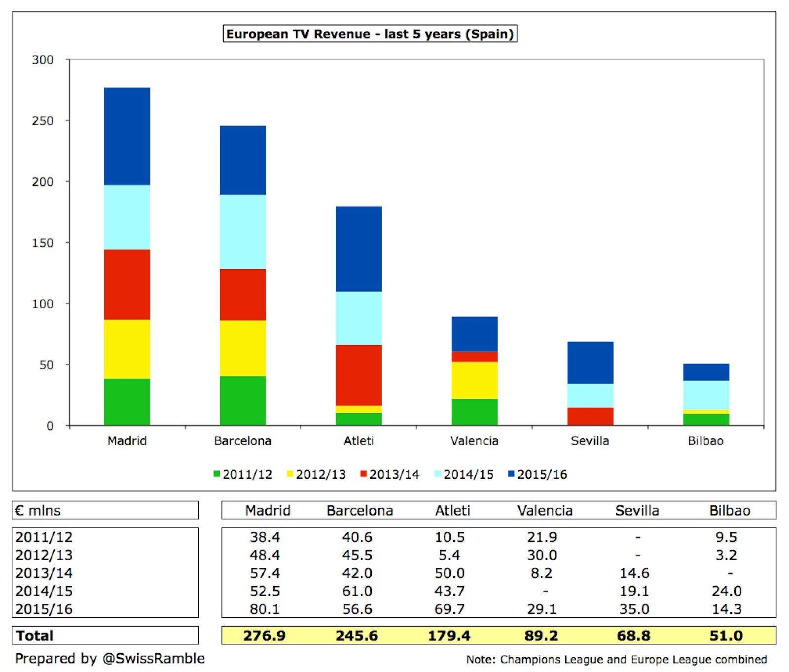Screen dimensions: 789x672
Task: Click the dark blue 2015/16 legend swatch
Action: (511, 474)
